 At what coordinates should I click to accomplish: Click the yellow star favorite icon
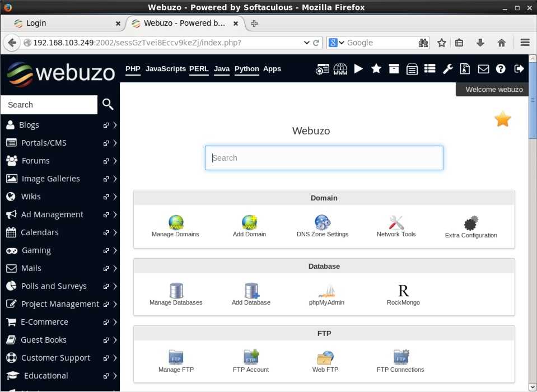[x=502, y=119]
